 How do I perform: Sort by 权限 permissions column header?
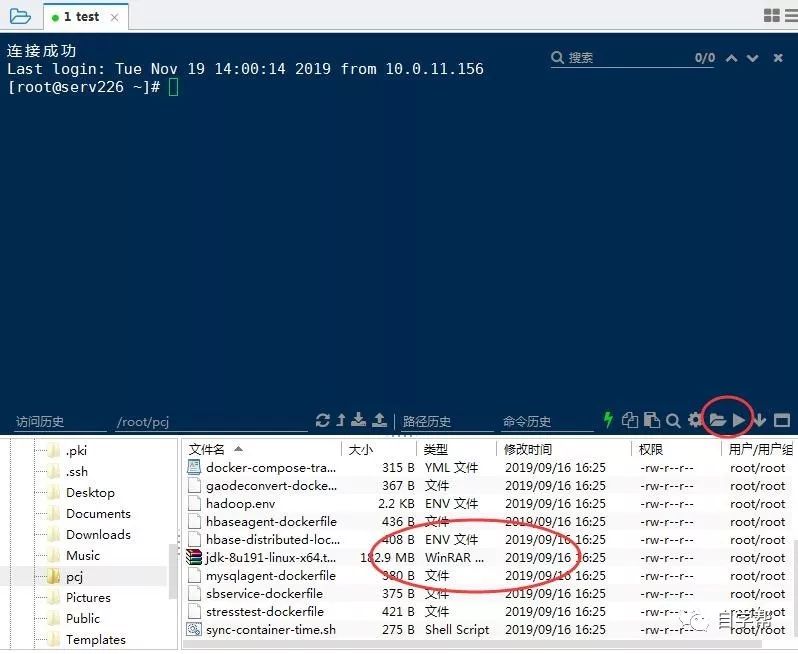click(676, 449)
